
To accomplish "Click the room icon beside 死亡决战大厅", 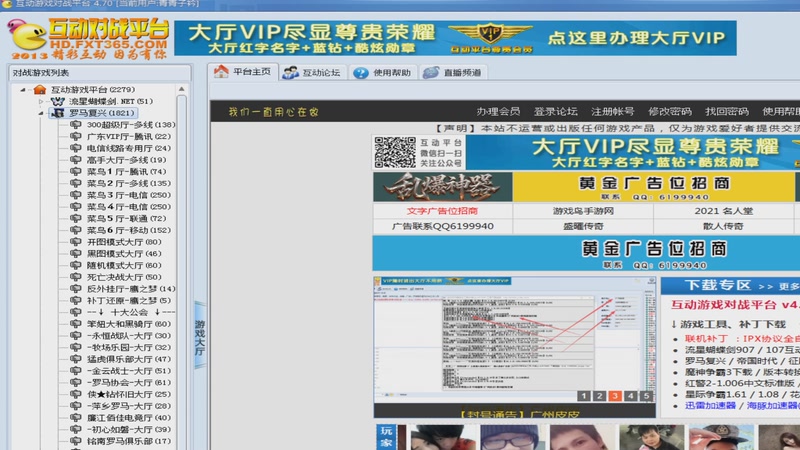I will click(x=76, y=277).
